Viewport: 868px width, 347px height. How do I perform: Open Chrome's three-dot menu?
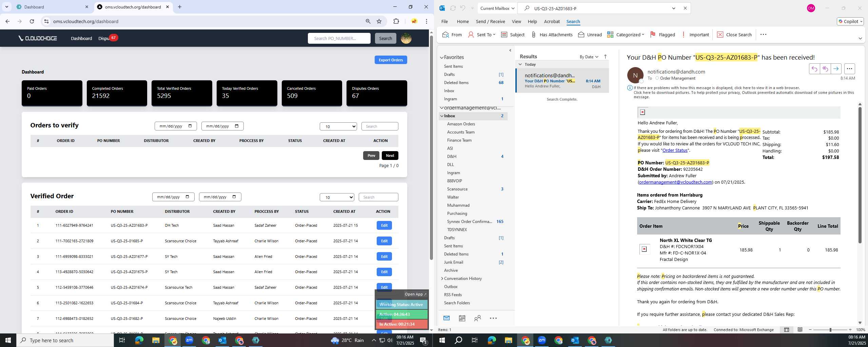(427, 21)
